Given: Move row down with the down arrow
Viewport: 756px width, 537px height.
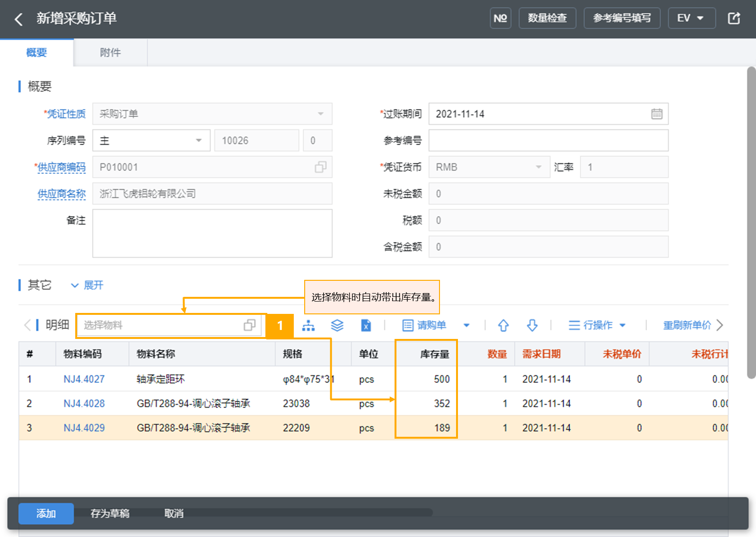Looking at the screenshot, I should (x=532, y=325).
